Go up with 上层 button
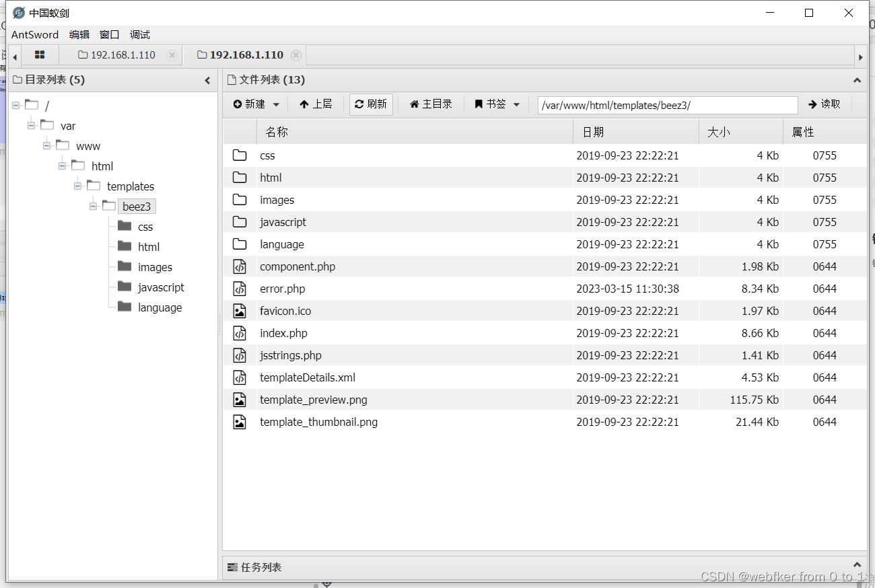 pyautogui.click(x=316, y=104)
